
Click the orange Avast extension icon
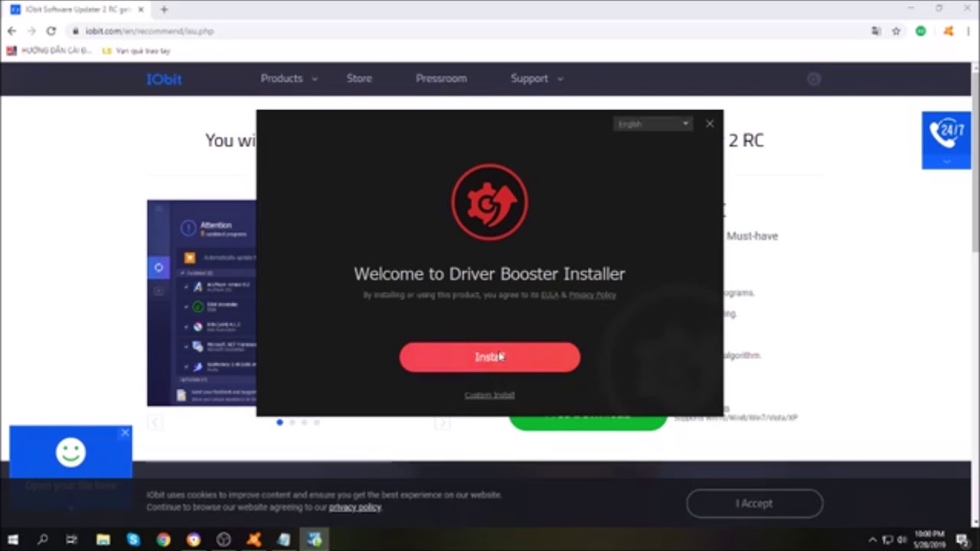[x=948, y=31]
